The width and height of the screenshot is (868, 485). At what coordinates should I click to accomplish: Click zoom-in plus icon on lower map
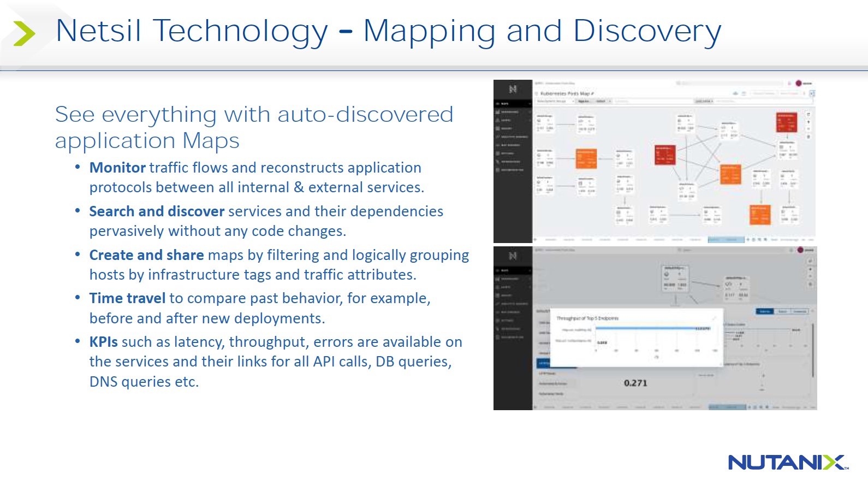810,269
